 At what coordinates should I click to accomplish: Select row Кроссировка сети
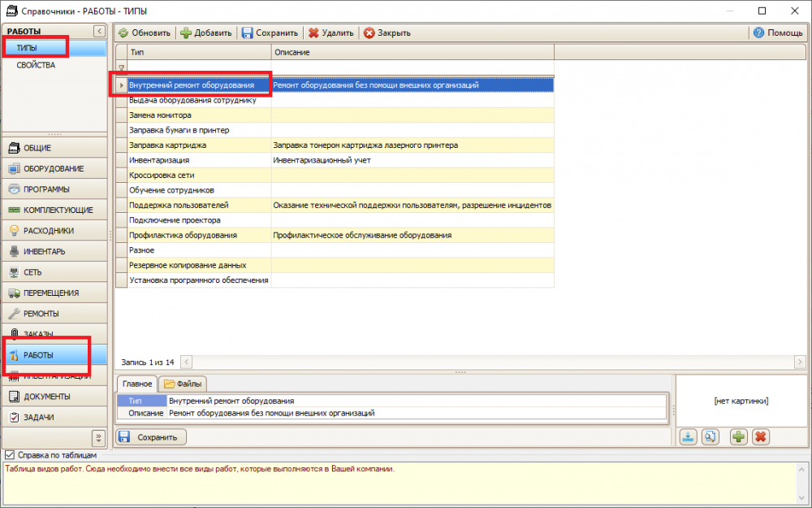pyautogui.click(x=335, y=176)
